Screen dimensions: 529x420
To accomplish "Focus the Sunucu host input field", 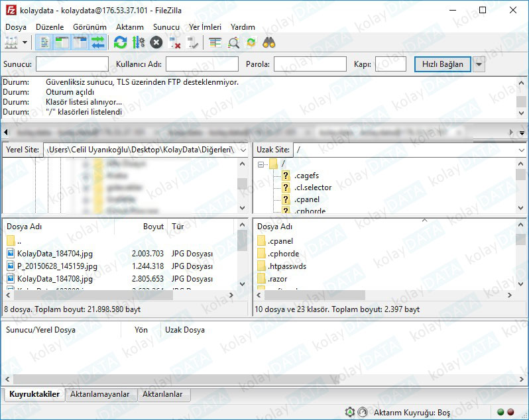I will click(72, 64).
